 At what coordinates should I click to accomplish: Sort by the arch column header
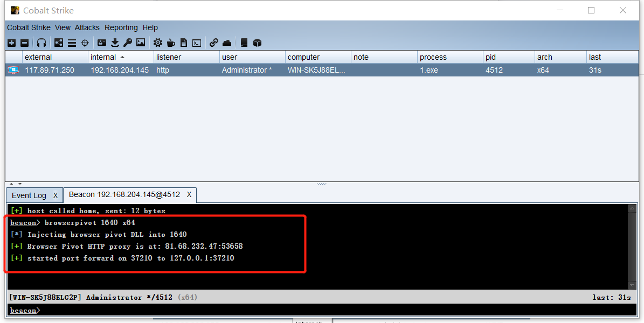pyautogui.click(x=560, y=57)
